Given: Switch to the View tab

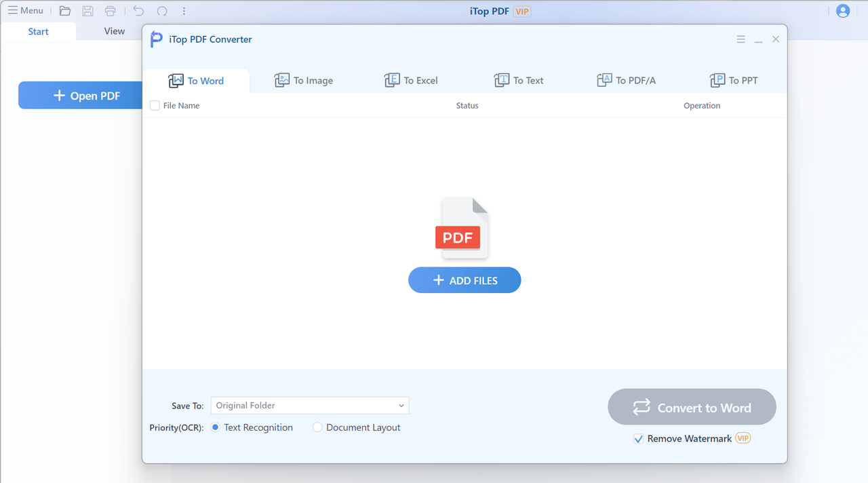Looking at the screenshot, I should click(114, 31).
